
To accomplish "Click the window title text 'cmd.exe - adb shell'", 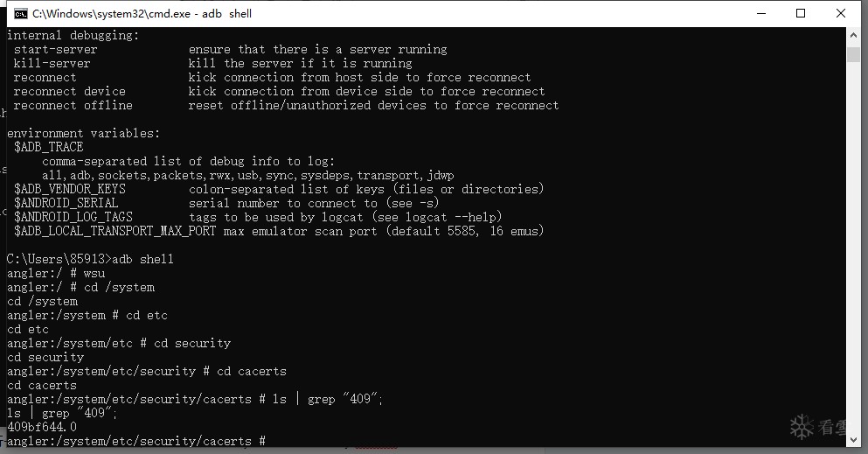I will click(142, 14).
